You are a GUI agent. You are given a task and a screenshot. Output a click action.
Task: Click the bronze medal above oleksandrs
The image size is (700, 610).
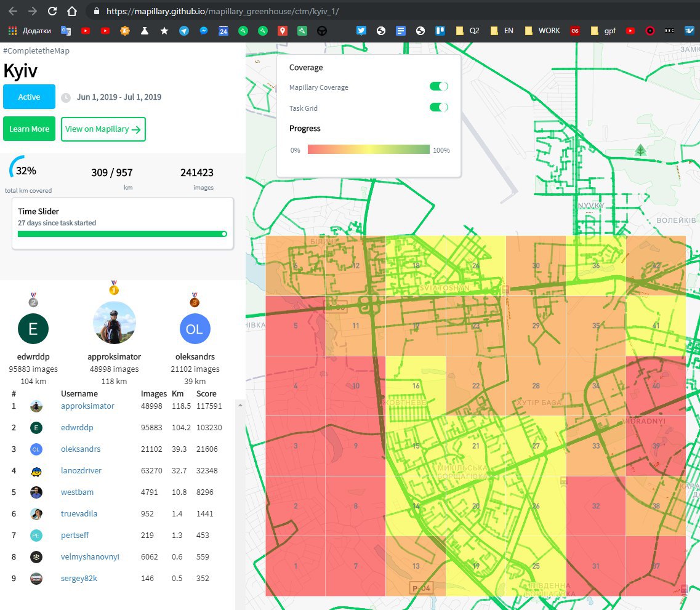[x=194, y=300]
